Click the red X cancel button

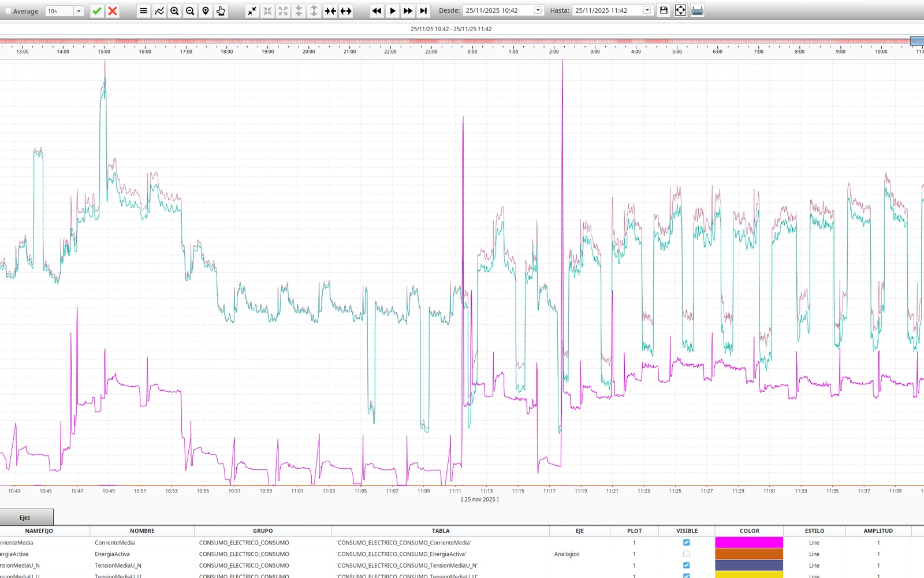pyautogui.click(x=113, y=10)
